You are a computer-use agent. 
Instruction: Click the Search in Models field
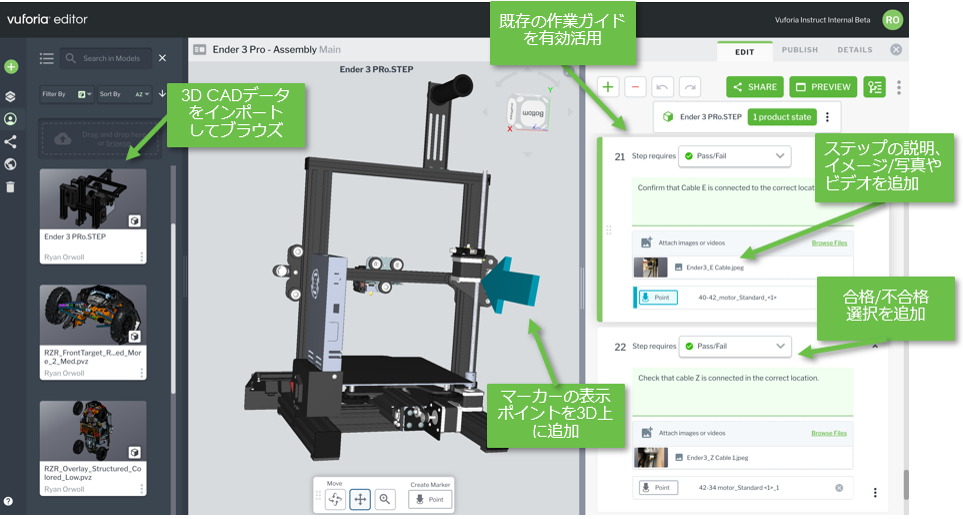click(106, 58)
